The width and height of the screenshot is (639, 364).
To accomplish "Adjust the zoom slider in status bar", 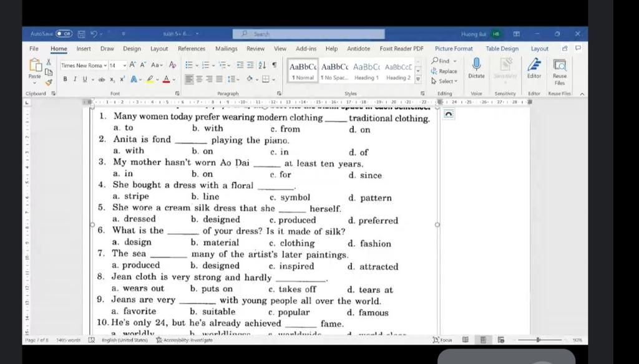I will click(x=539, y=340).
